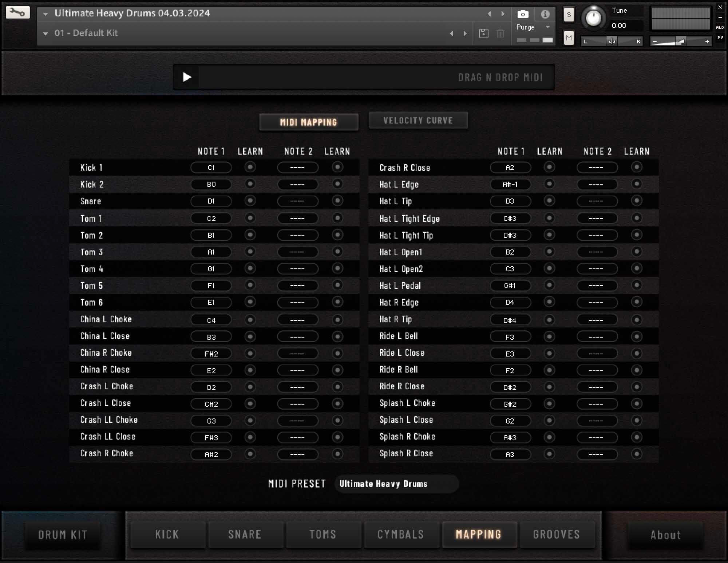Click the volume plus icon

[707, 42]
